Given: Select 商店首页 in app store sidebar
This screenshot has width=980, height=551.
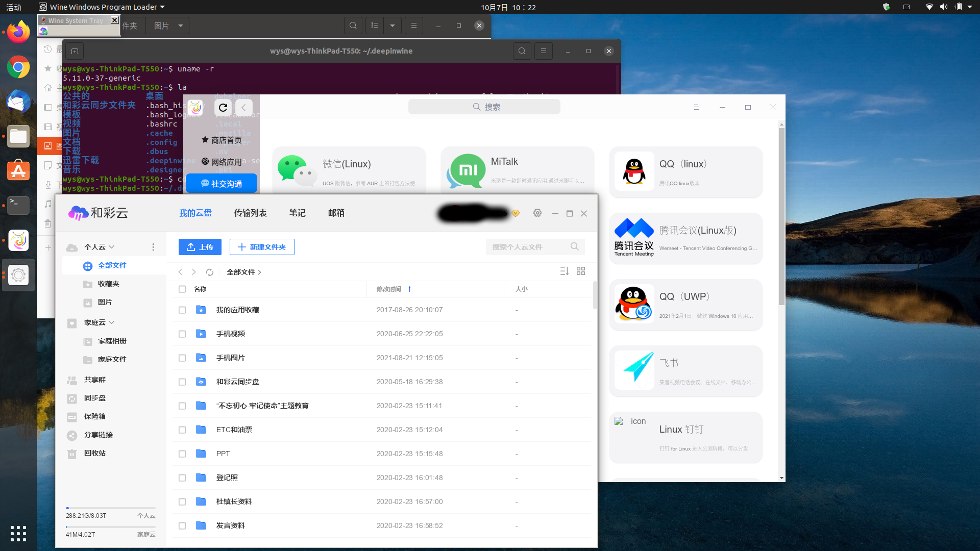Looking at the screenshot, I should coord(222,140).
